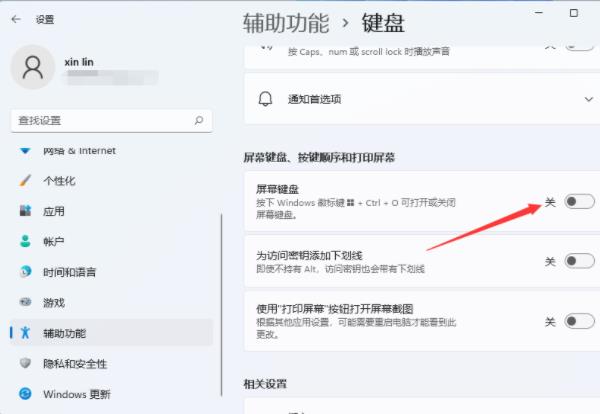This screenshot has width=600, height=414.
Task: Click the xin lin account name
Action: coord(79,62)
